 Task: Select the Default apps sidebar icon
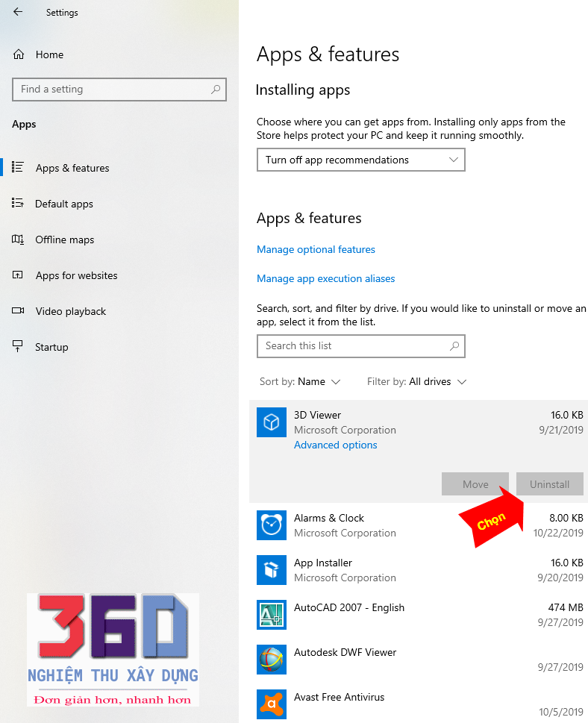point(17,203)
